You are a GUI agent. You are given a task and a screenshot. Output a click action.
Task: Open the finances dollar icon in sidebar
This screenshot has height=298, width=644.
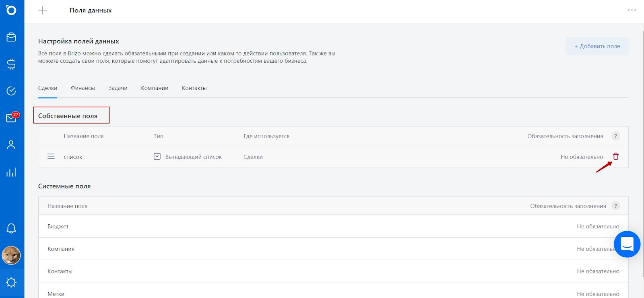pyautogui.click(x=11, y=64)
